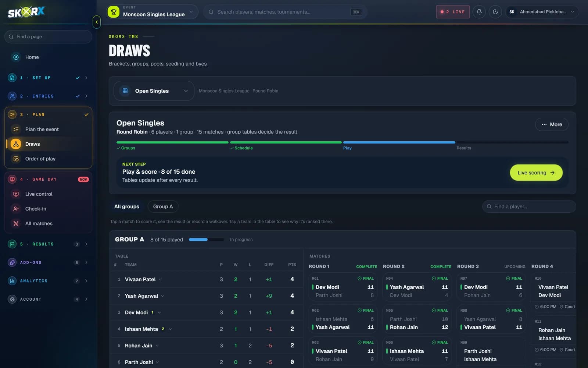588x368 pixels.
Task: Click the Home compass icon
Action: (16, 57)
